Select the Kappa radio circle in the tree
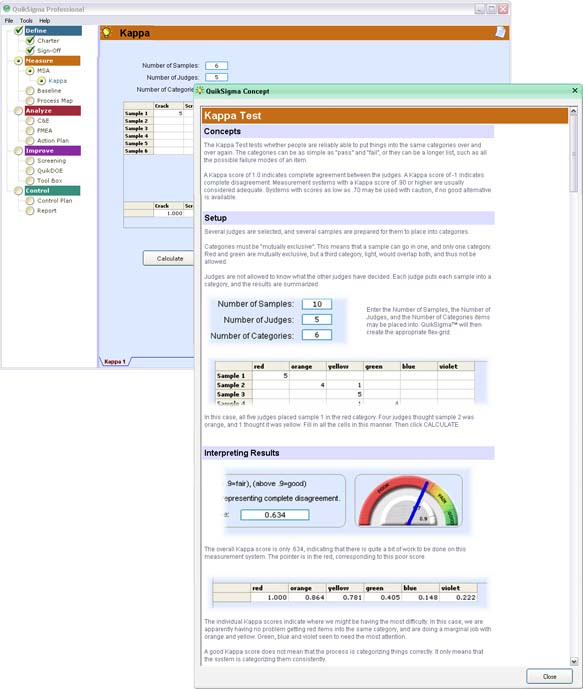The image size is (583, 689). pyautogui.click(x=41, y=81)
